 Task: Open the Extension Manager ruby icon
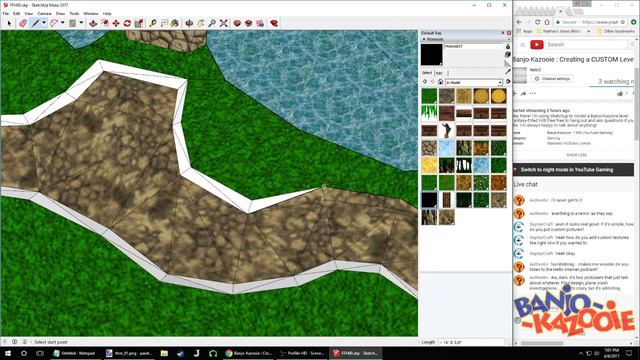point(274,23)
